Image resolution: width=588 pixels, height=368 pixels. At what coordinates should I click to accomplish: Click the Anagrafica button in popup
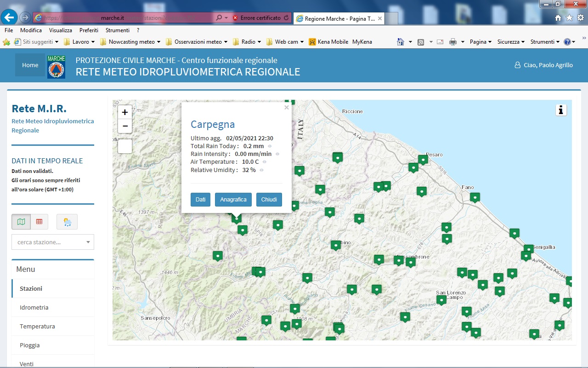tap(233, 200)
